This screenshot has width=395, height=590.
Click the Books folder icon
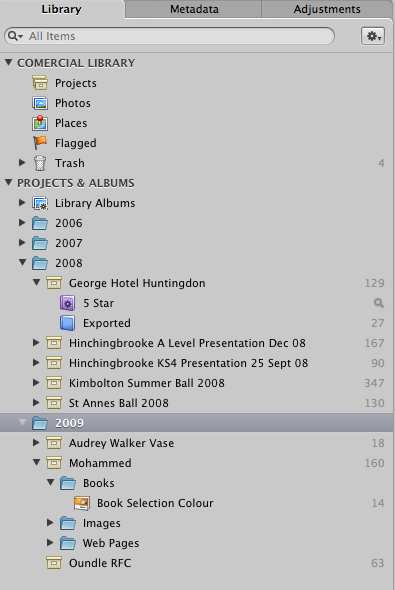point(68,483)
